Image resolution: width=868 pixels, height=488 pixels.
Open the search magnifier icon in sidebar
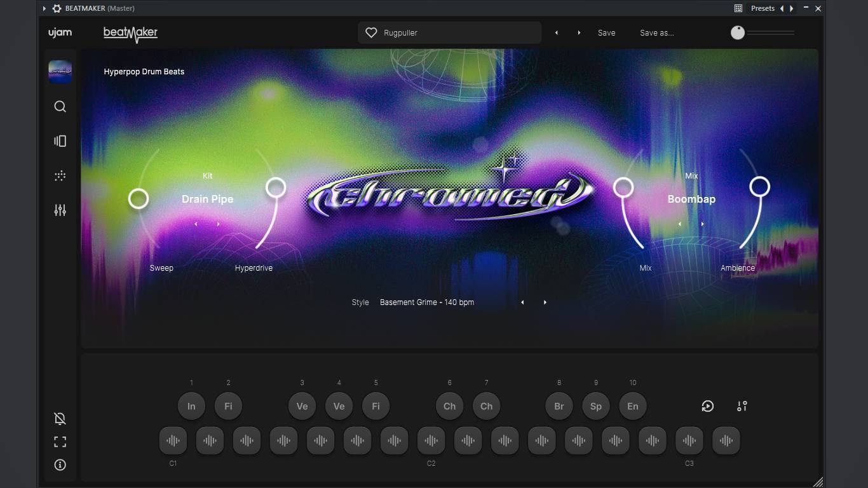(x=60, y=107)
